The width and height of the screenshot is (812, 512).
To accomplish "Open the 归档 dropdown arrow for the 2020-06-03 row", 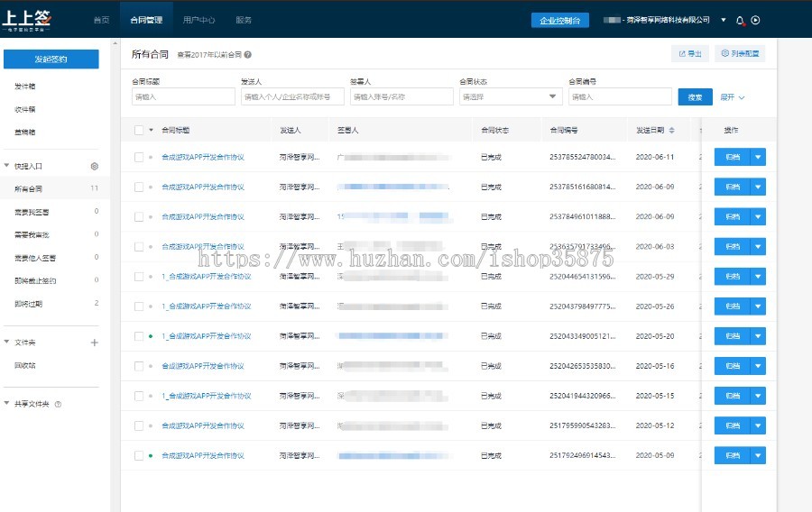I will [x=758, y=247].
